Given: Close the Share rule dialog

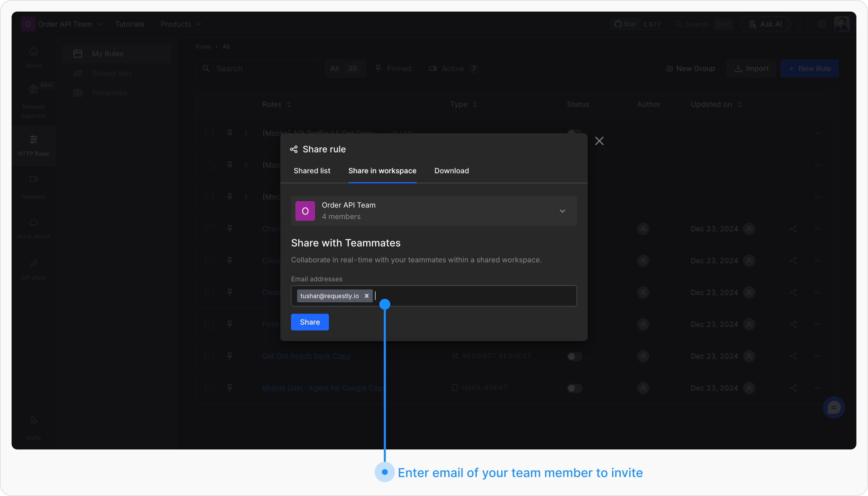Looking at the screenshot, I should point(599,141).
